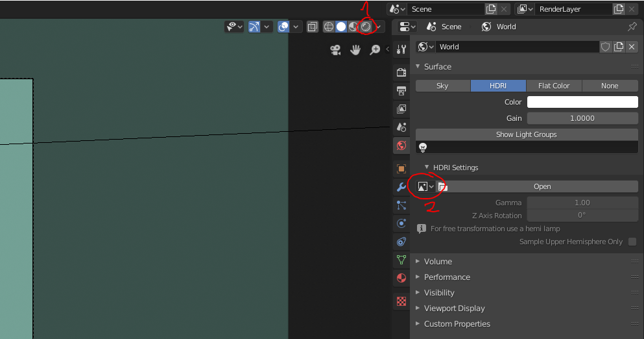Select Sky as world surface type

tap(442, 86)
